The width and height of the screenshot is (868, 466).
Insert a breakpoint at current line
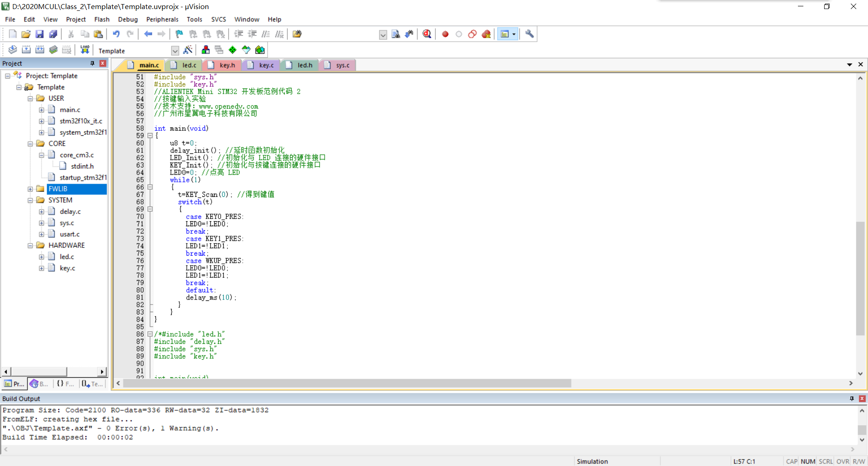[445, 34]
